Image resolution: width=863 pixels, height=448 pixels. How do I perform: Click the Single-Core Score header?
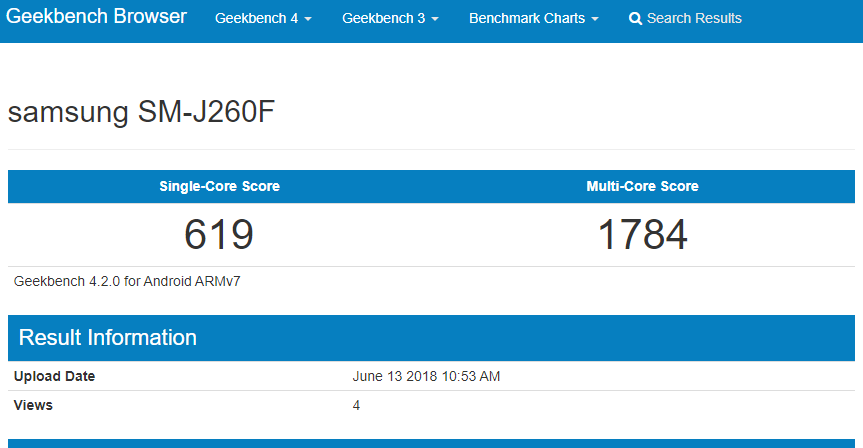[x=220, y=186]
